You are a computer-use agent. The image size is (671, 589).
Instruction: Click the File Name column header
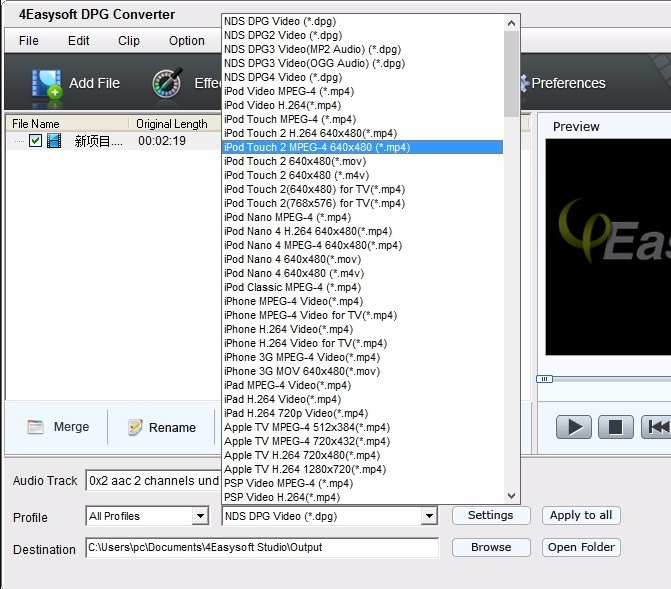[67, 124]
